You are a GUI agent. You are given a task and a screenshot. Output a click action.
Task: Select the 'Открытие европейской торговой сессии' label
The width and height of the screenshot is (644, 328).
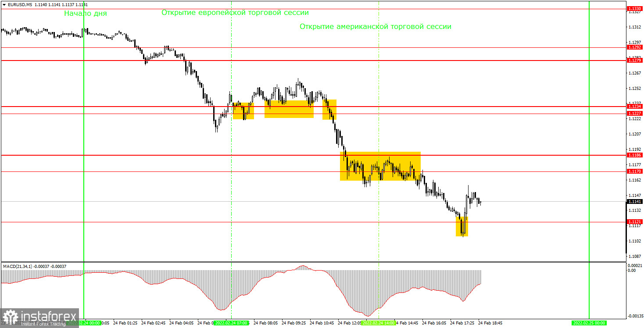click(x=235, y=13)
